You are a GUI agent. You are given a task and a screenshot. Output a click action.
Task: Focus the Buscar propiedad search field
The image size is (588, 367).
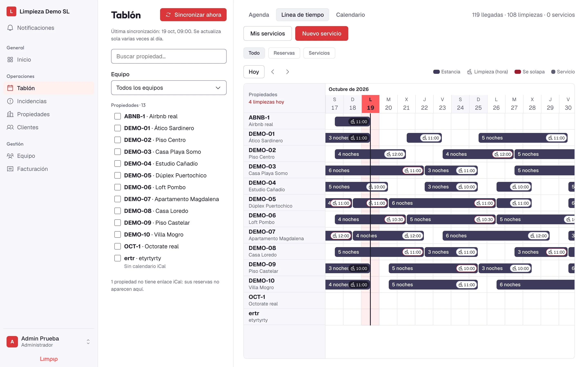[x=169, y=56]
